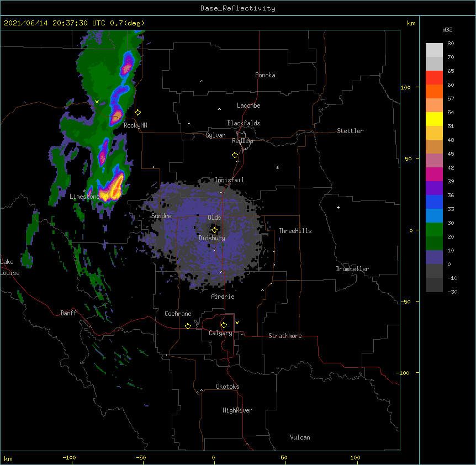Pick the mauve 42-45 dBZ legend swatch

coord(434,161)
